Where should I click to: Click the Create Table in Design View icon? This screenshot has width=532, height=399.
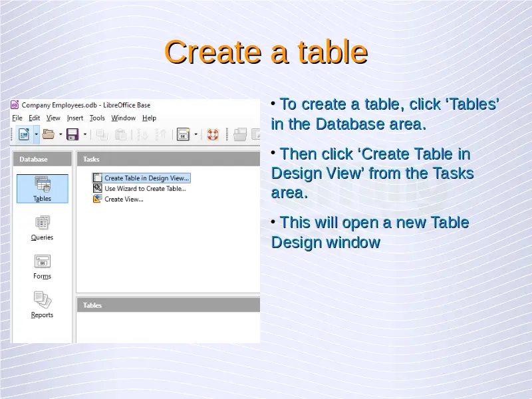point(97,178)
